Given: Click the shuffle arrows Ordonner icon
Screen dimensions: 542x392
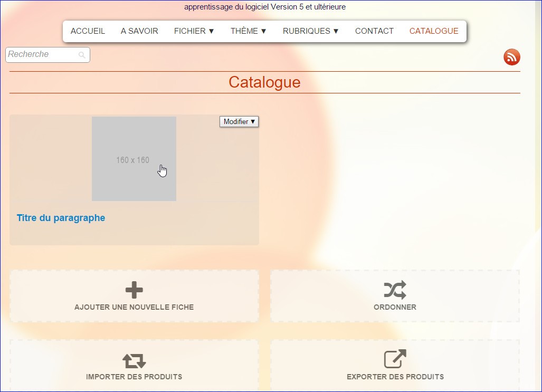Looking at the screenshot, I should (x=395, y=290).
